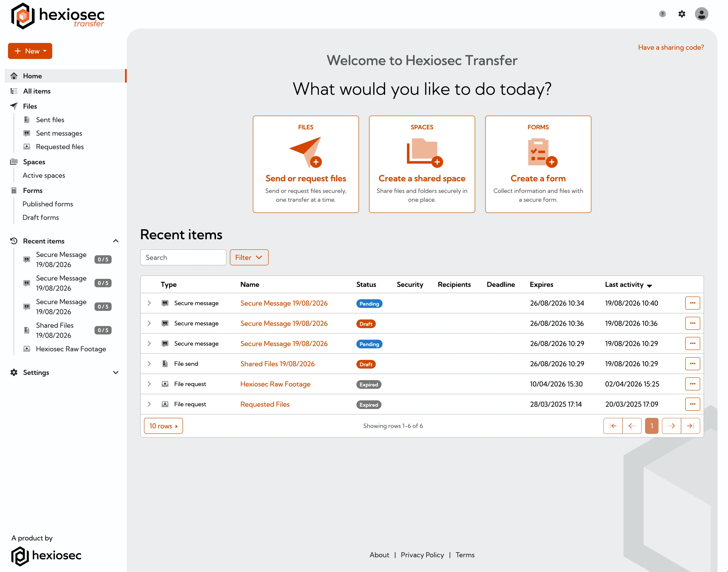This screenshot has height=572, width=728.
Task: Click Have a sharing code link
Action: (x=671, y=47)
